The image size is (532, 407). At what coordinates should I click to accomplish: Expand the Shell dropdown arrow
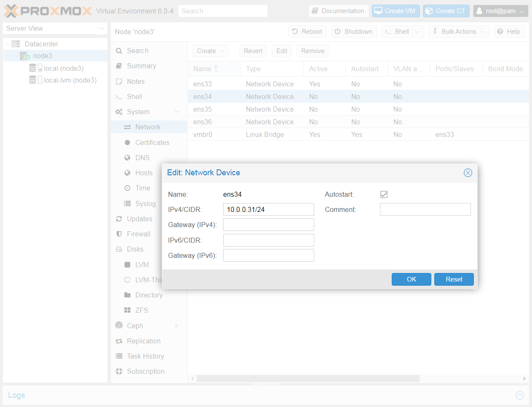pyautogui.click(x=417, y=32)
